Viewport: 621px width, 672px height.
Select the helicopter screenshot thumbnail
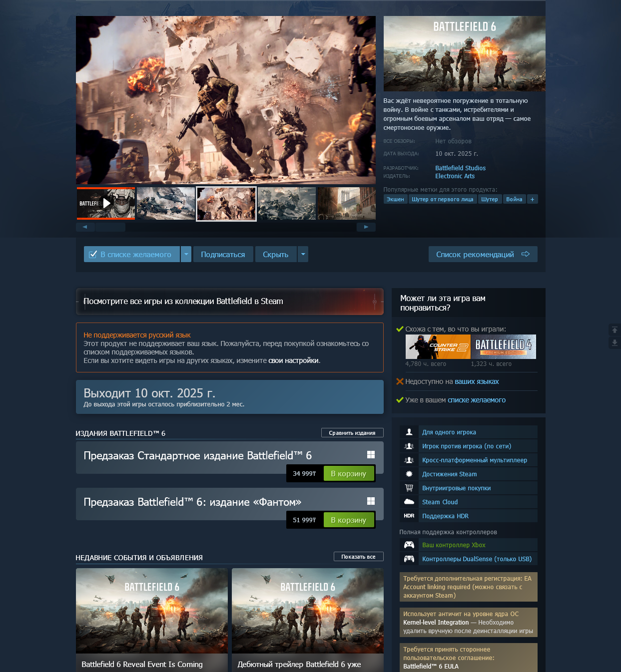(166, 203)
